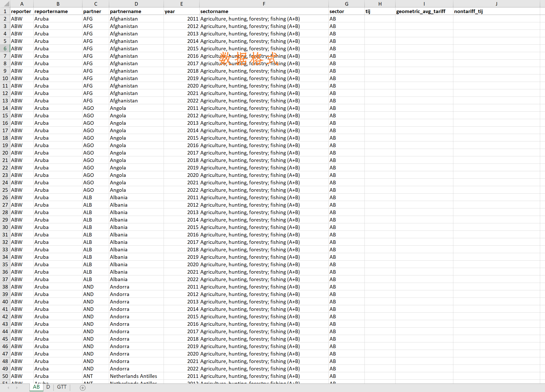Switch to the GTT sheet tab
This screenshot has height=392, width=545.
click(x=62, y=387)
